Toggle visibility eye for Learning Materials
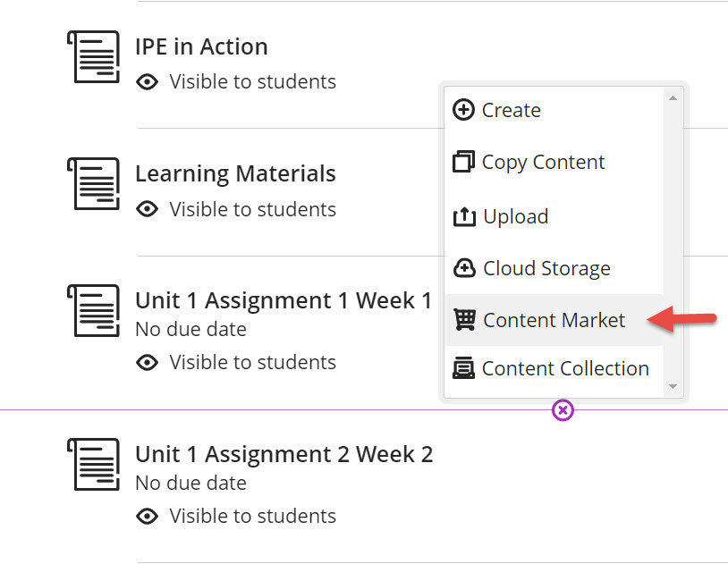This screenshot has width=728, height=564. pos(147,209)
